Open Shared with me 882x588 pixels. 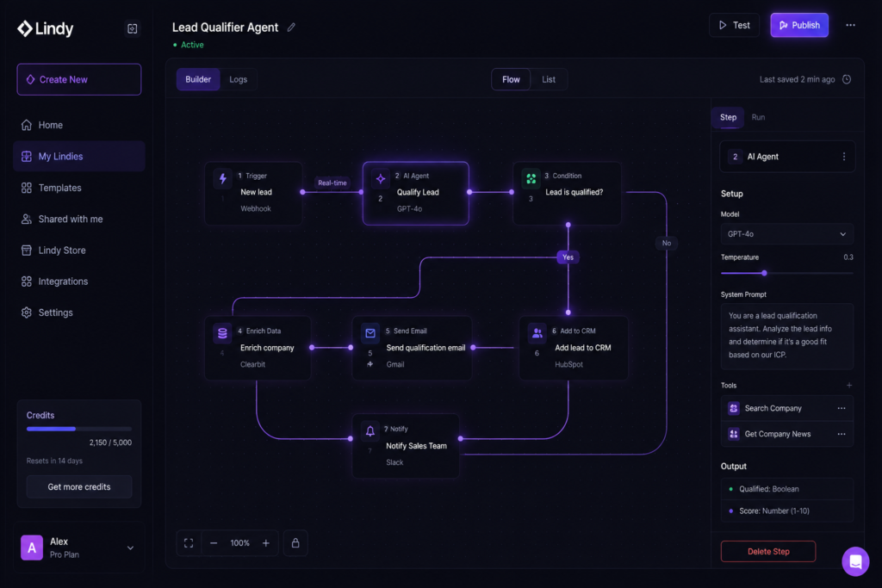point(78,219)
